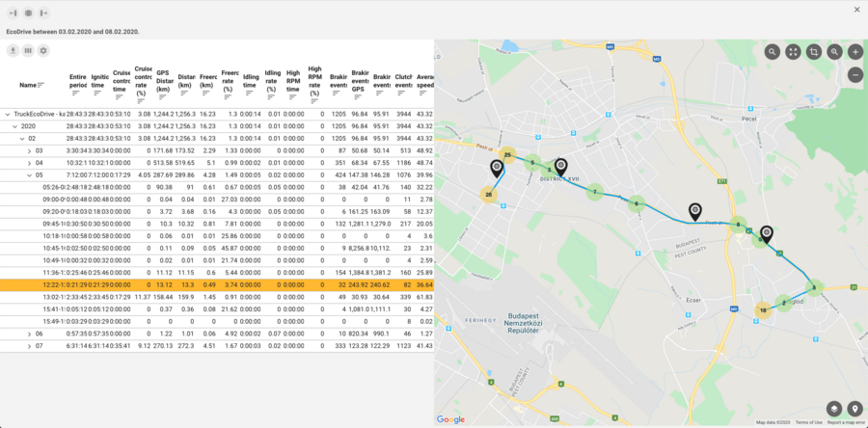Screen dimensions: 868x428
Task: Expand day 03 in the tree
Action: tap(30, 151)
